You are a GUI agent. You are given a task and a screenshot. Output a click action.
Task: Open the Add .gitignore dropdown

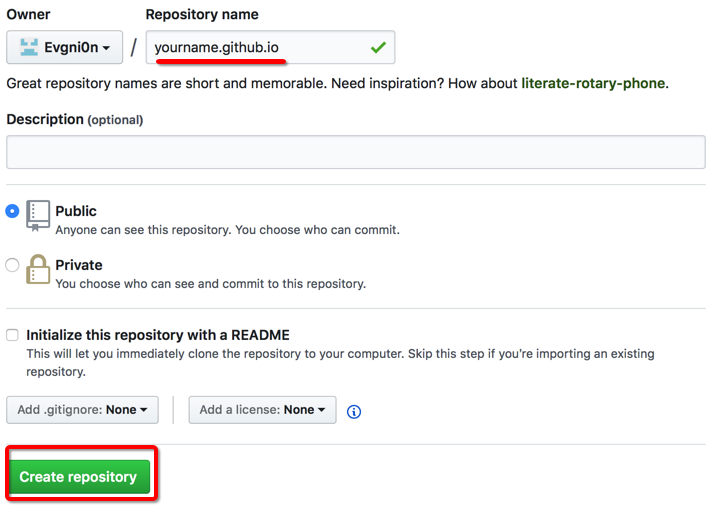coord(82,410)
